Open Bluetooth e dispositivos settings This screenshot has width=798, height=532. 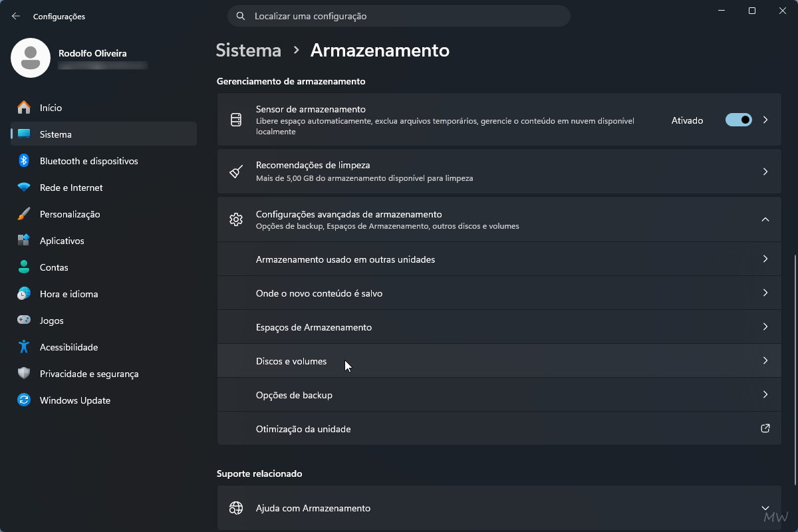(104, 161)
